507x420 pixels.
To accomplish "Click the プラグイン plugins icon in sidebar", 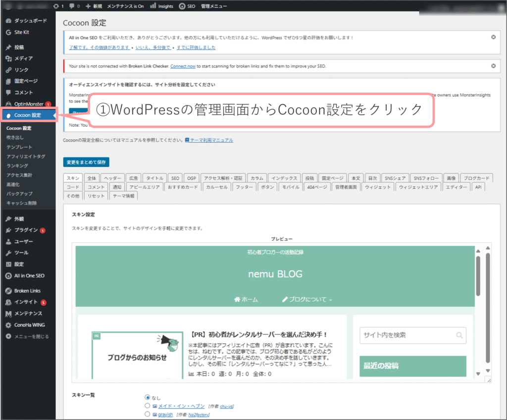I will pyautogui.click(x=8, y=230).
